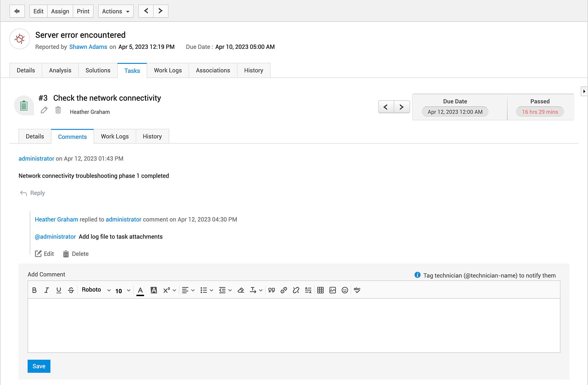The width and height of the screenshot is (588, 385).
Task: Open the font size 10 dropdown
Action: [123, 291]
